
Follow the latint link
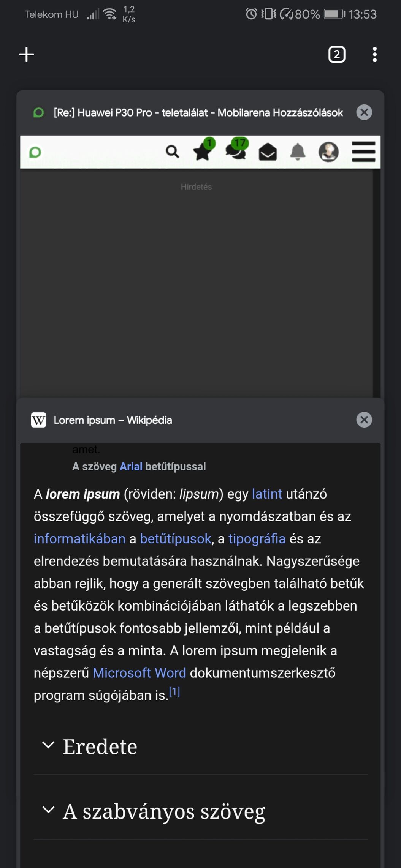267,494
